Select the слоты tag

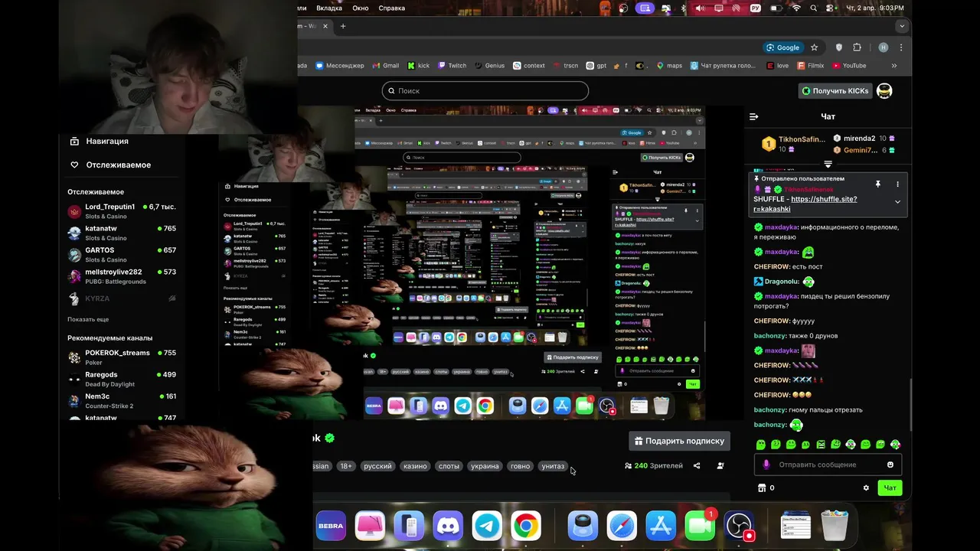(x=449, y=466)
